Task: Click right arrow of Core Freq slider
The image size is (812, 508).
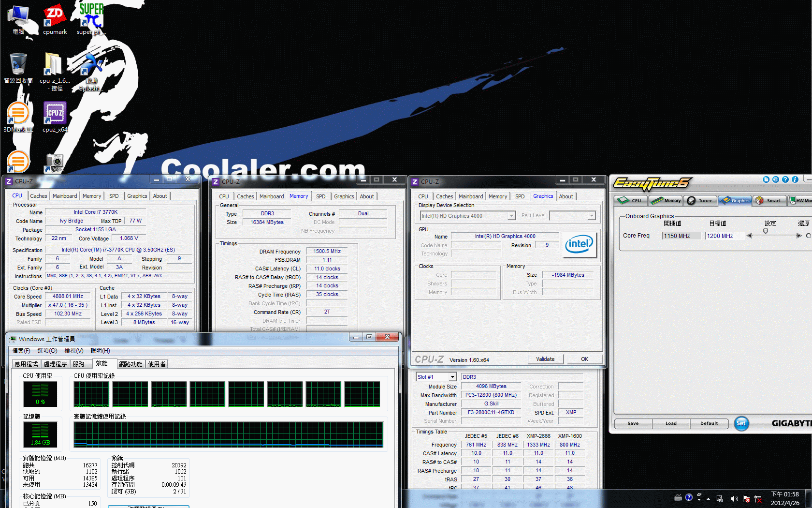Action: pyautogui.click(x=799, y=236)
